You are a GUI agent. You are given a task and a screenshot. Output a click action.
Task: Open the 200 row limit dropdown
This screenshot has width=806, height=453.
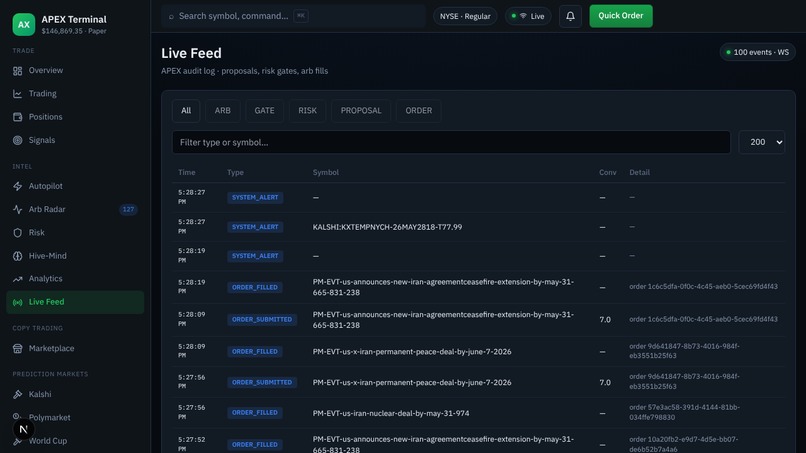[x=762, y=142]
